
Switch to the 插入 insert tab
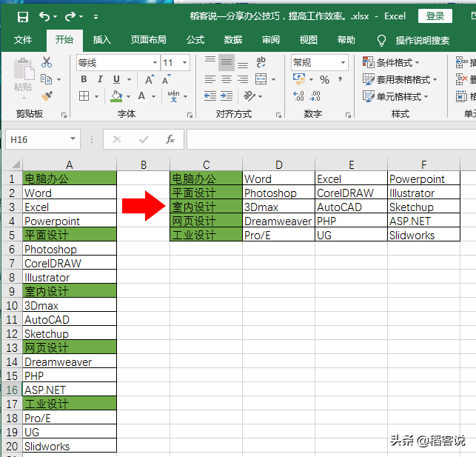[101, 40]
